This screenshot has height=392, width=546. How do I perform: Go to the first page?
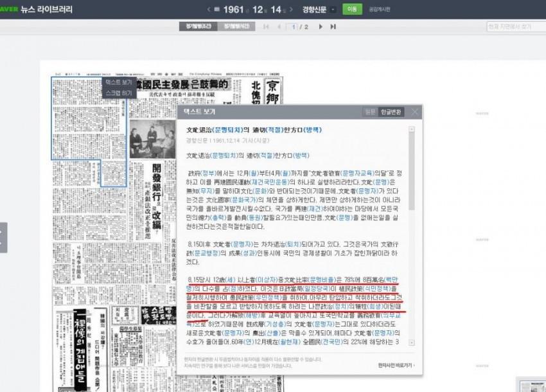pos(266,26)
